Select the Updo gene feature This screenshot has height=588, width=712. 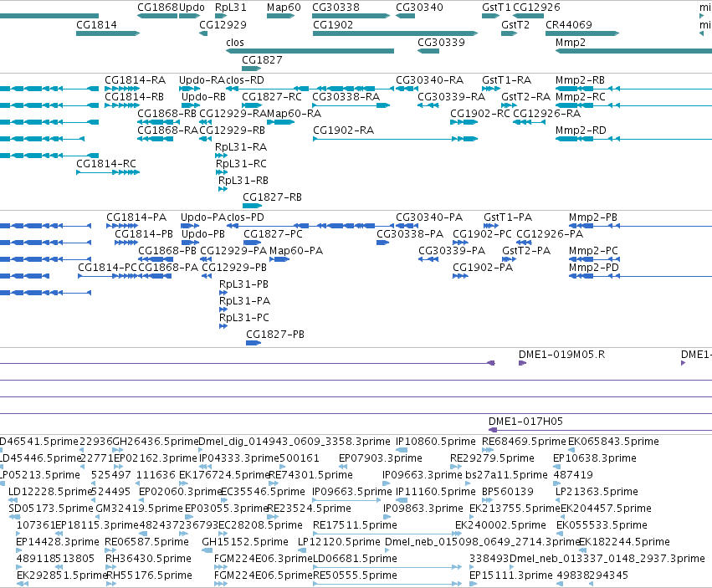pos(189,16)
